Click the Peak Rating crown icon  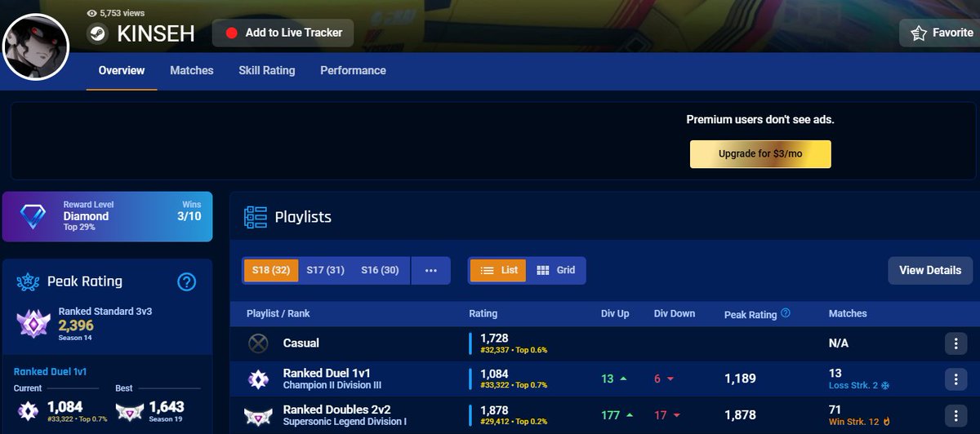coord(27,282)
